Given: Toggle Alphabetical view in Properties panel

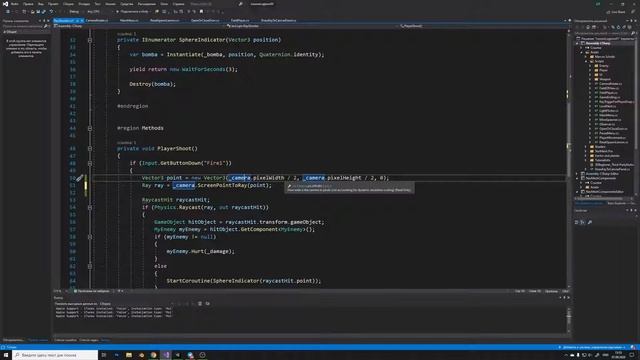Looking at the screenshot, I should (583, 222).
